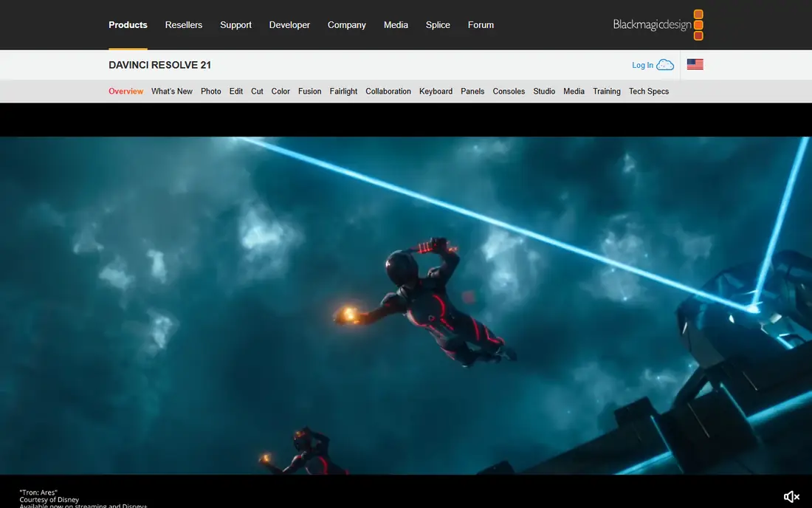Switch to the What's New tab

point(172,91)
